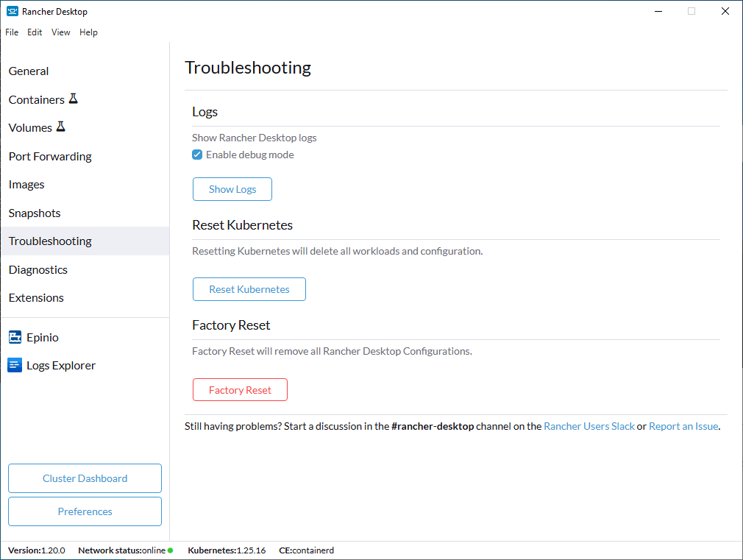Open the File menu

tap(12, 32)
